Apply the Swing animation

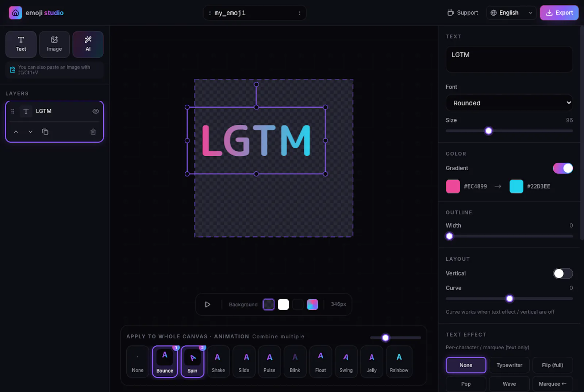(346, 362)
